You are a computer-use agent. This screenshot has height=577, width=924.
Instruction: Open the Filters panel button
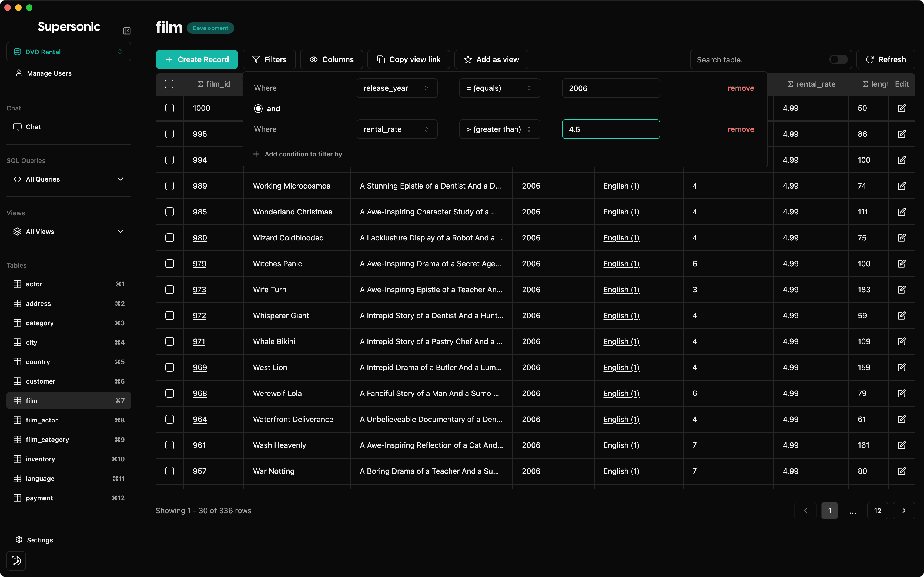[x=269, y=59]
